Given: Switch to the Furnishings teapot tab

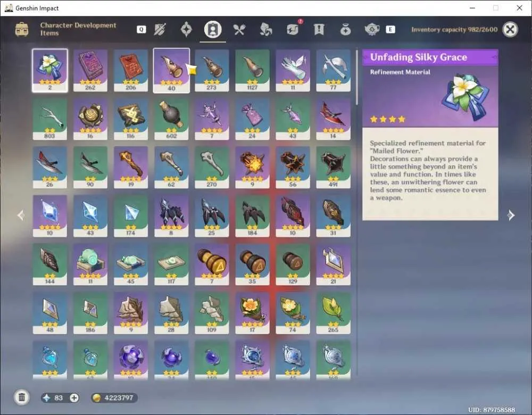Looking at the screenshot, I should (x=372, y=29).
